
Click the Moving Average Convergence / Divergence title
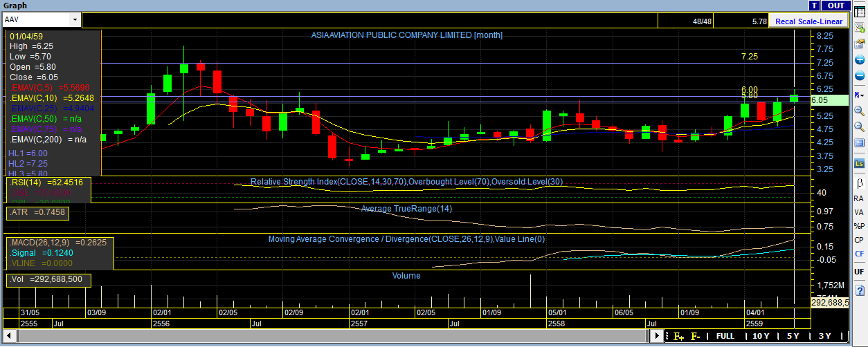[x=407, y=239]
